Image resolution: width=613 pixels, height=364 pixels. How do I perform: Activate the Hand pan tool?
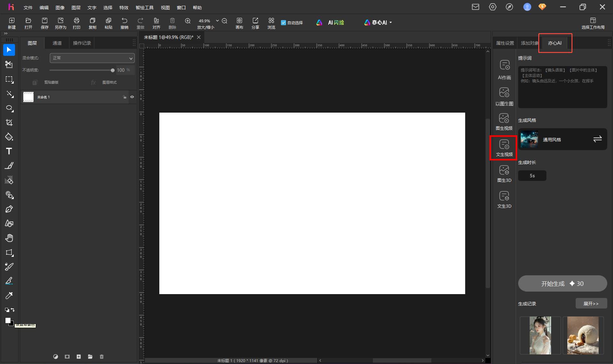tap(9, 238)
